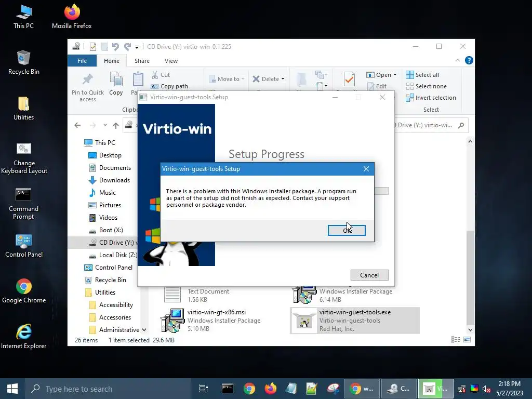This screenshot has width=532, height=399.
Task: Click the properties icon in quick access toolbar
Action: point(92,46)
